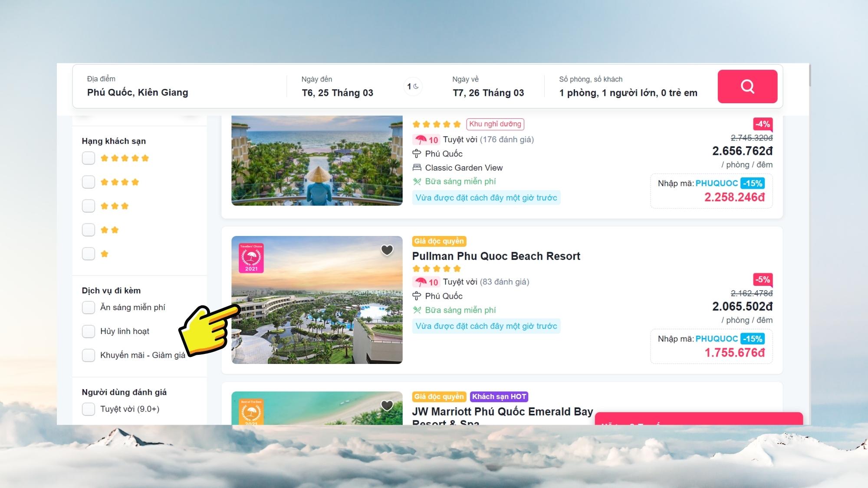Click the Travellers' Choice 2021 badge
Viewport: 868px width, 488px height.
pos(251,258)
